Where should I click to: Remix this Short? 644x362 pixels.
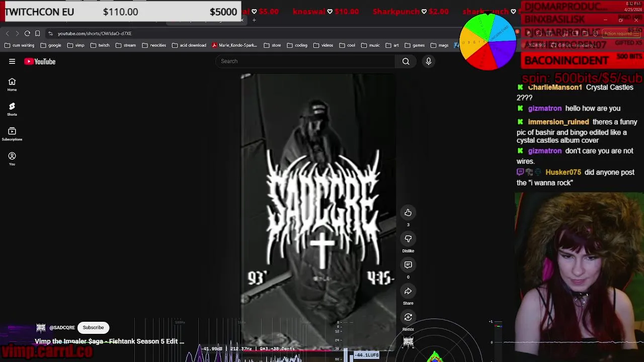(408, 317)
